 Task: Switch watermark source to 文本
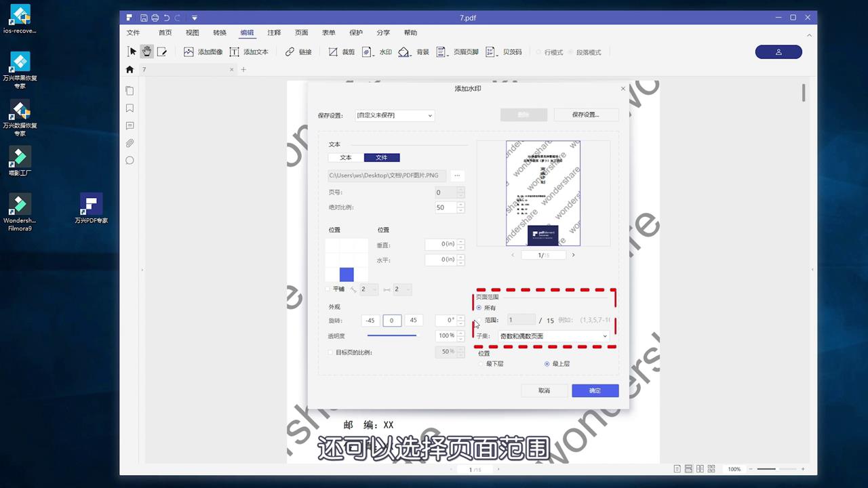[346, 157]
